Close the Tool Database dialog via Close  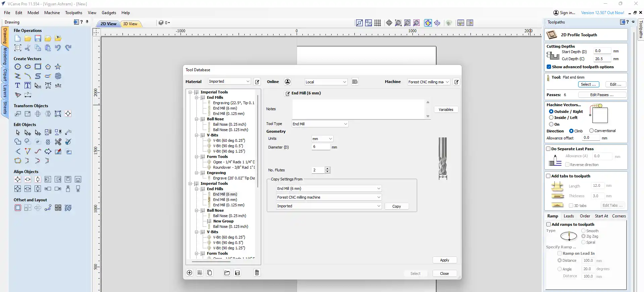click(444, 274)
